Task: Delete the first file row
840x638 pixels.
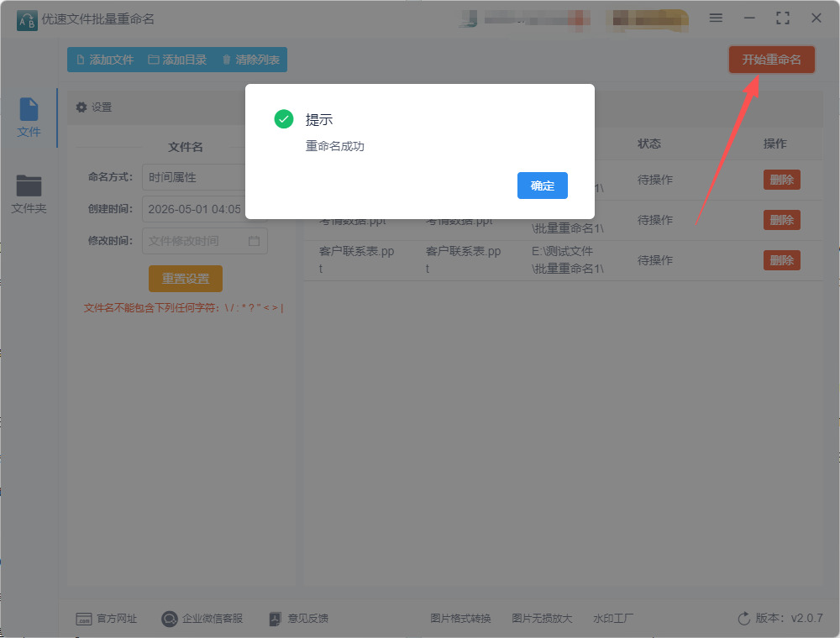Action: point(781,180)
